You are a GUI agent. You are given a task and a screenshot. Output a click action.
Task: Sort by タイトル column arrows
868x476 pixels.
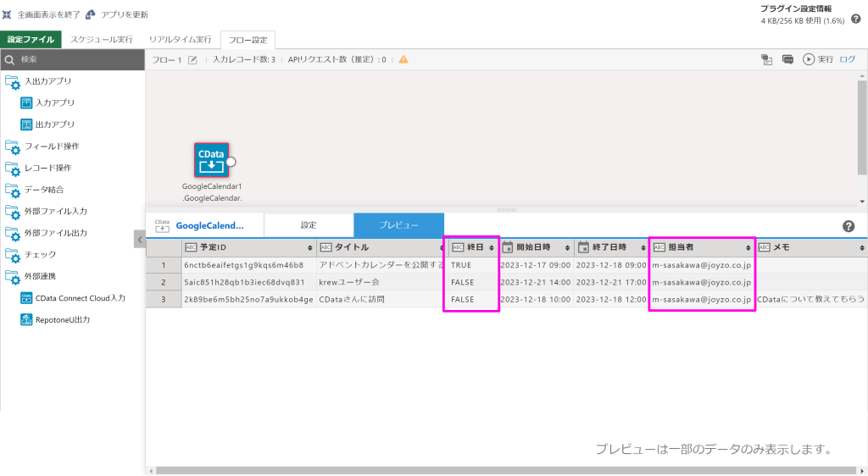pos(441,247)
